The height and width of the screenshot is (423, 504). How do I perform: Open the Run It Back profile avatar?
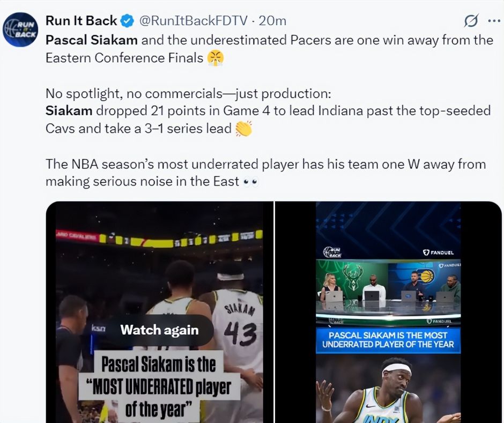(x=20, y=29)
